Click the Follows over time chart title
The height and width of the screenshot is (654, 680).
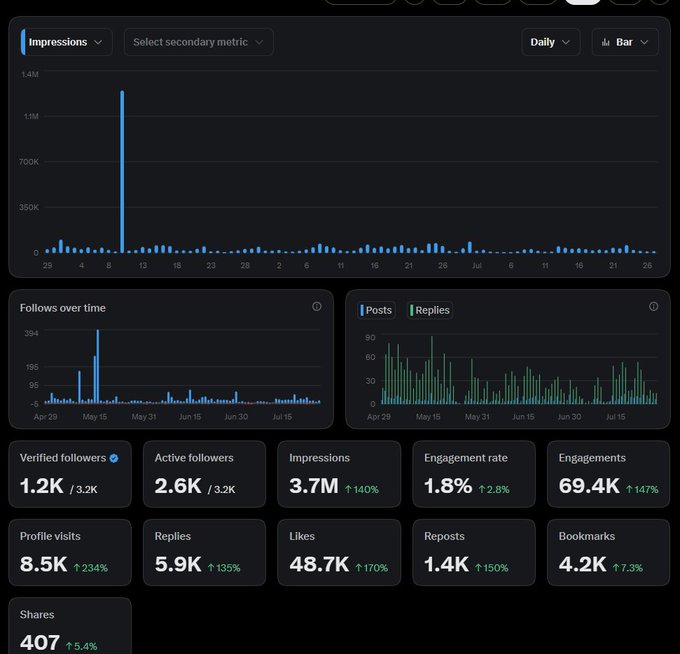click(62, 308)
